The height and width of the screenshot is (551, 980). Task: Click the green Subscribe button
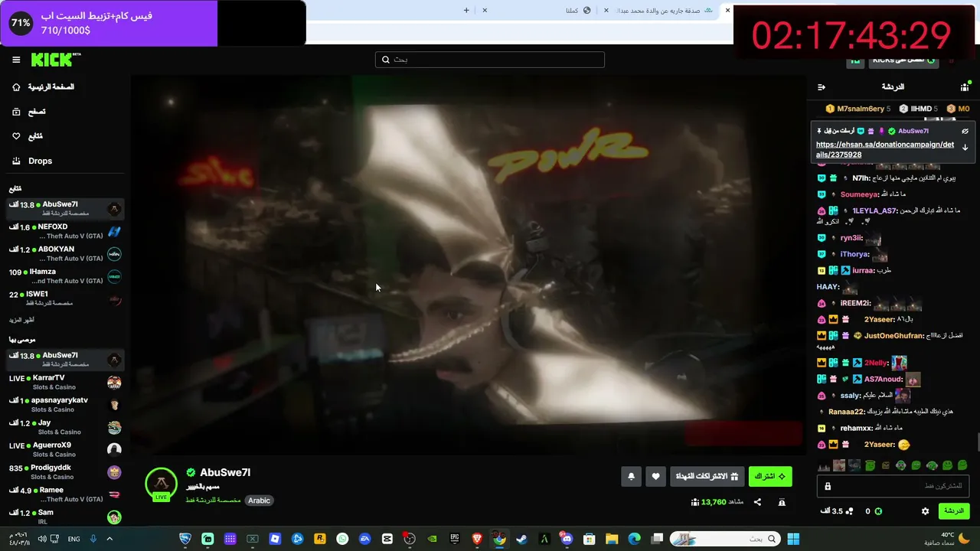click(x=770, y=477)
